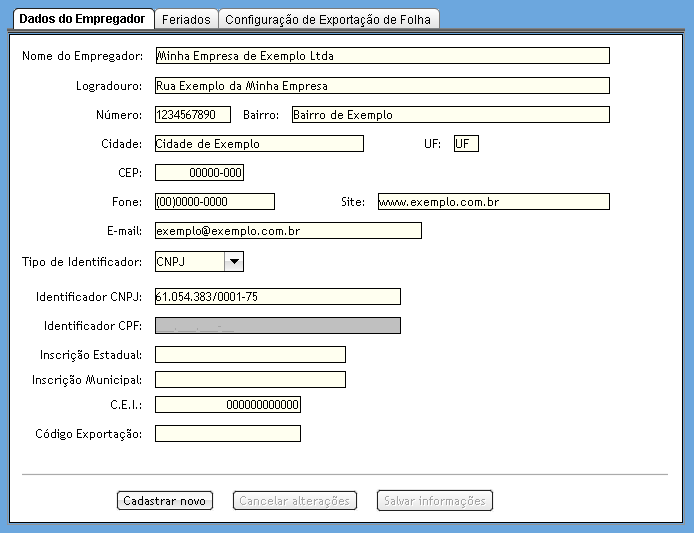The image size is (694, 533).
Task: Click the Identificador CNPJ field
Action: [277, 296]
